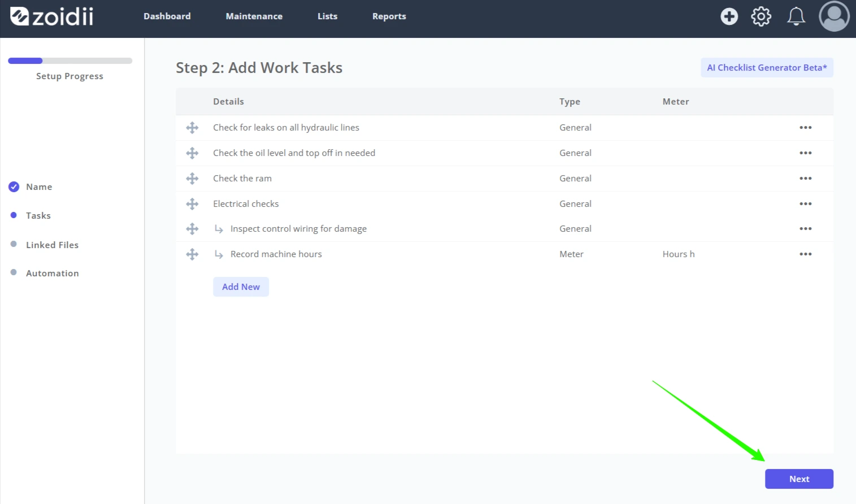Open AI Checklist Generator Beta

[x=767, y=68]
